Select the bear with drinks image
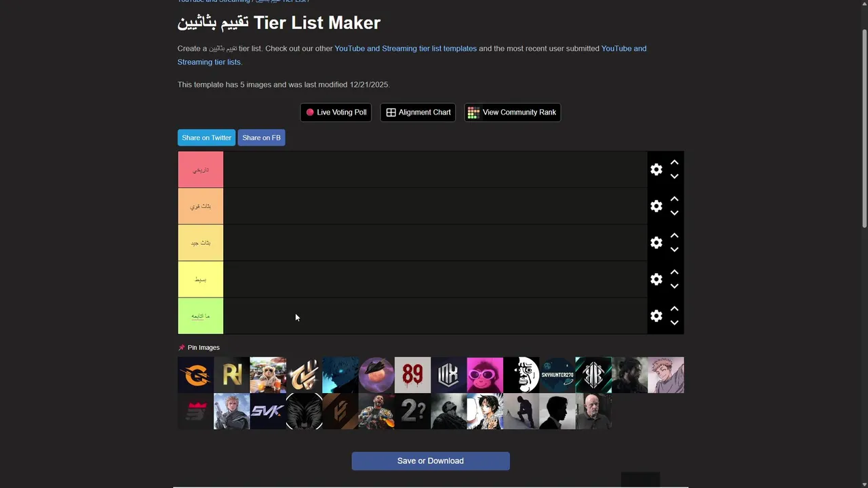This screenshot has height=488, width=868. 268,375
